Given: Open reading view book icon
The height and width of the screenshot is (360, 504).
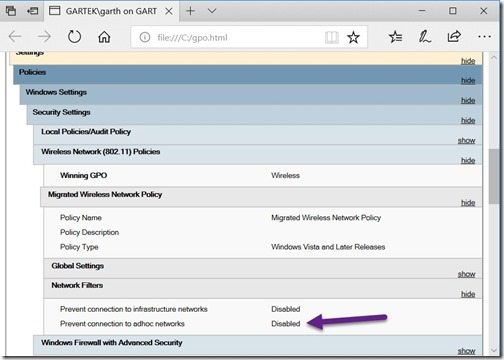Looking at the screenshot, I should coord(332,37).
